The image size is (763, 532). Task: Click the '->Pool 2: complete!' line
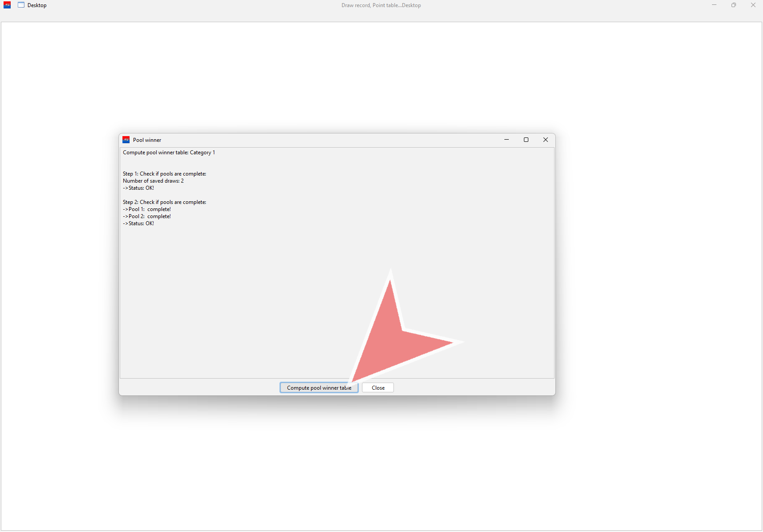tap(147, 216)
